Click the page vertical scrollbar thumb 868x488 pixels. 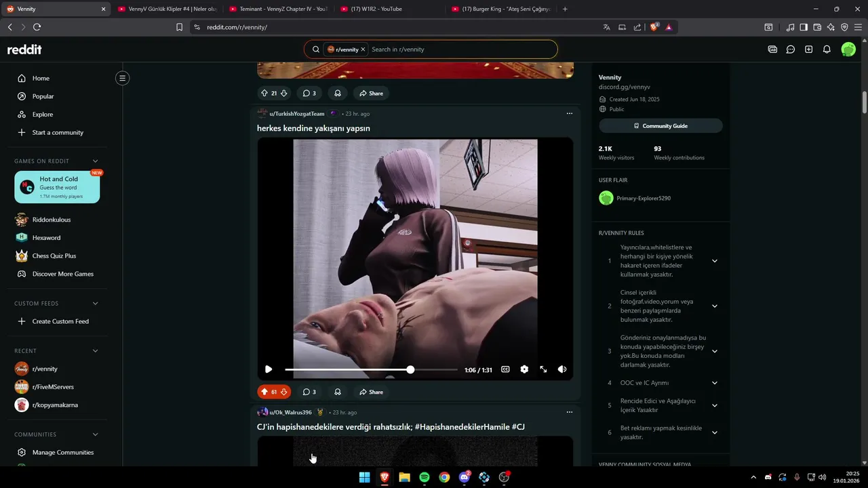pyautogui.click(x=865, y=103)
